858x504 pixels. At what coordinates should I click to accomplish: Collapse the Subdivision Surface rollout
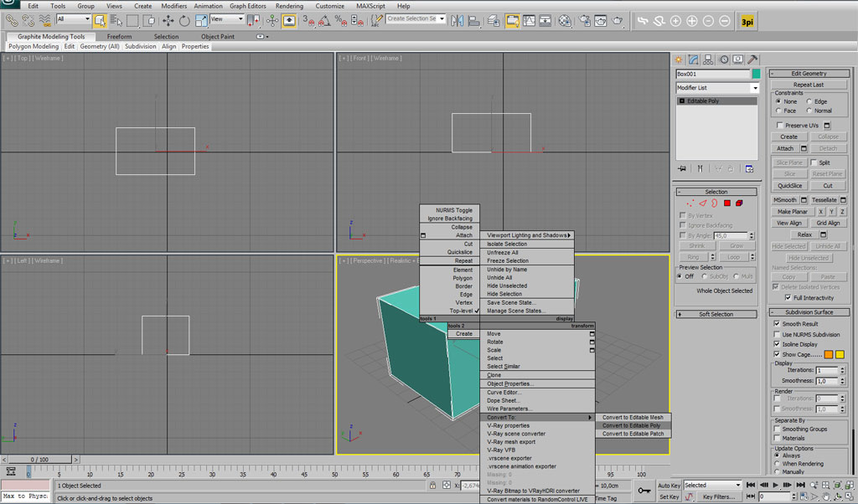[x=809, y=312]
